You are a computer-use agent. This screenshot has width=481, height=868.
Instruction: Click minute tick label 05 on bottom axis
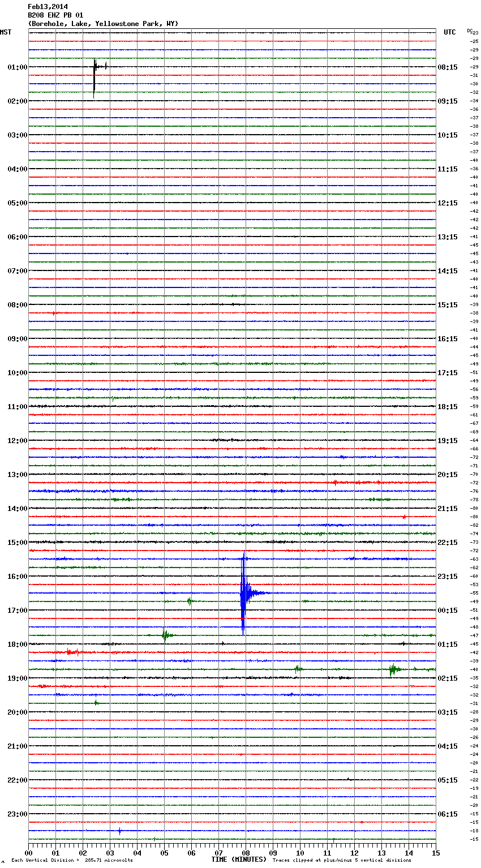[x=164, y=853]
